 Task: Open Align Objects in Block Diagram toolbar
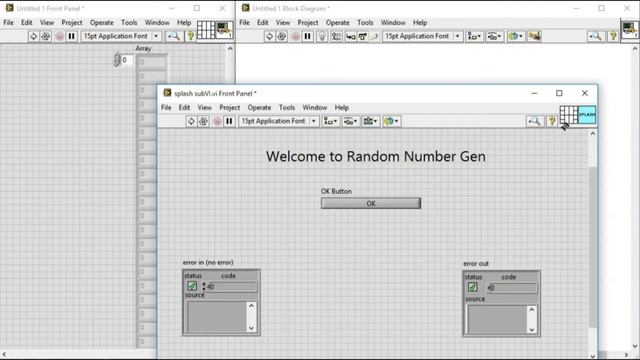[x=474, y=36]
